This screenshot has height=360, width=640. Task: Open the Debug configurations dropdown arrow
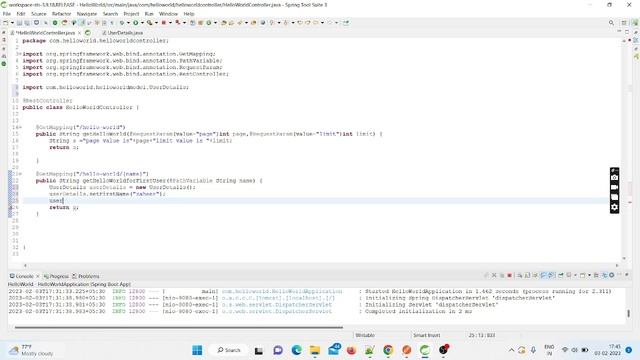click(128, 23)
